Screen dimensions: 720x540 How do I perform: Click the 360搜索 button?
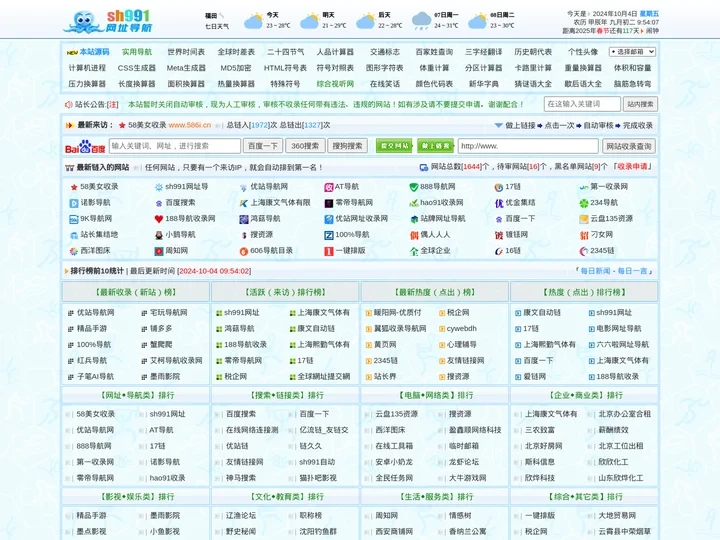[x=305, y=146]
